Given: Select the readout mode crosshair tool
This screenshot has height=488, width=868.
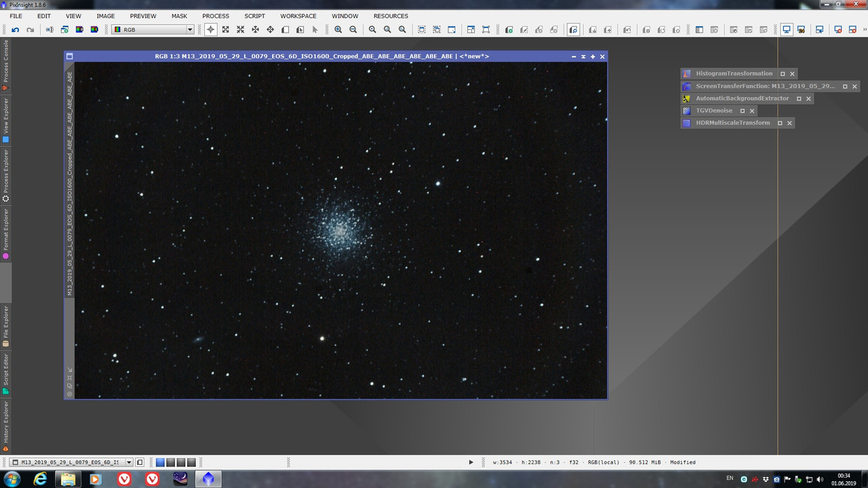Looking at the screenshot, I should pos(211,30).
